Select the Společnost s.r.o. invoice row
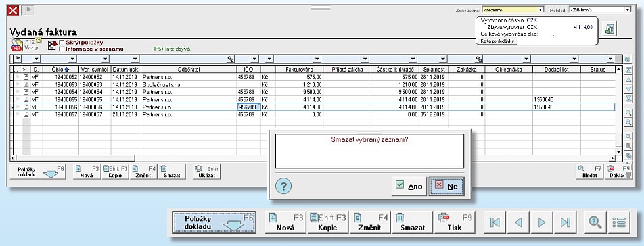This screenshot has height=246, width=644. click(x=314, y=84)
